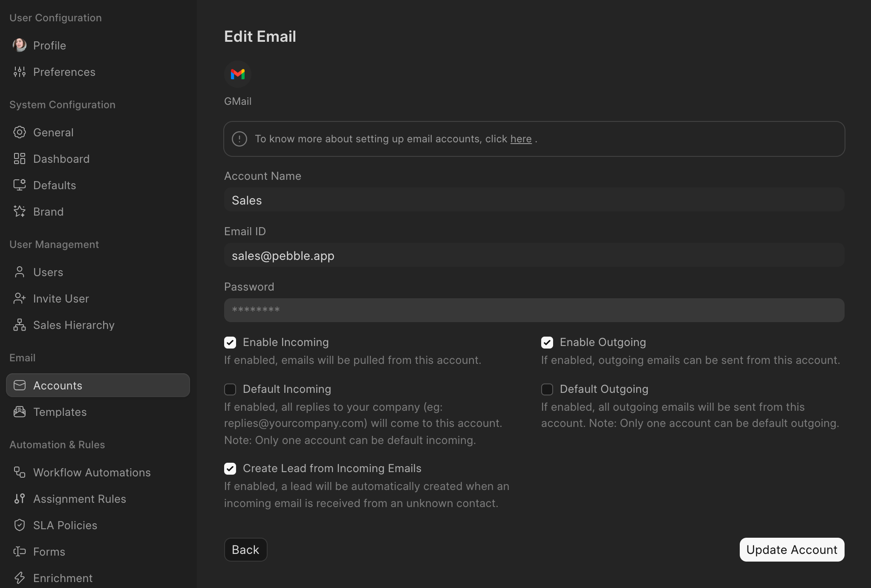The height and width of the screenshot is (588, 871).
Task: Click the info circle icon in banner
Action: [239, 139]
